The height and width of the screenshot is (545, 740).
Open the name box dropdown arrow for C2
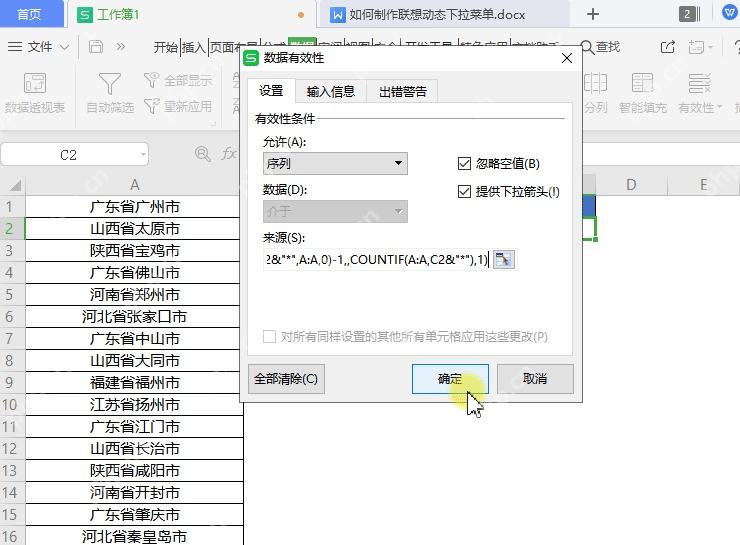tap(143, 155)
